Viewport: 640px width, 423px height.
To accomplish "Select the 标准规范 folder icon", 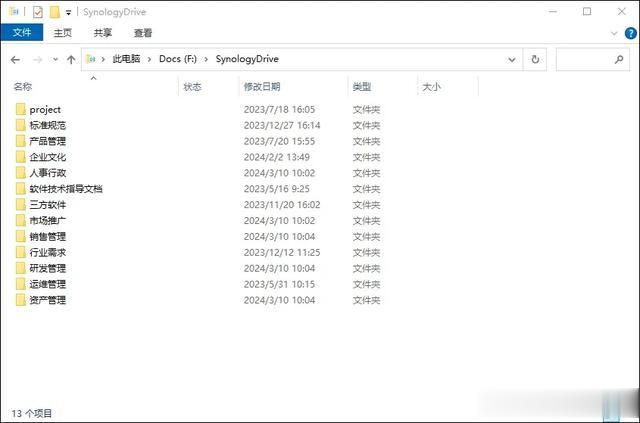I will 21,125.
